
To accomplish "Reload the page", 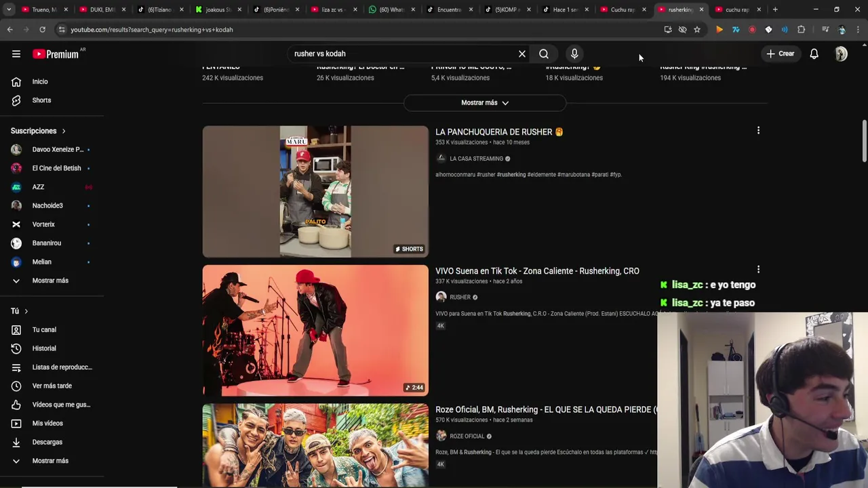I will coord(42,30).
